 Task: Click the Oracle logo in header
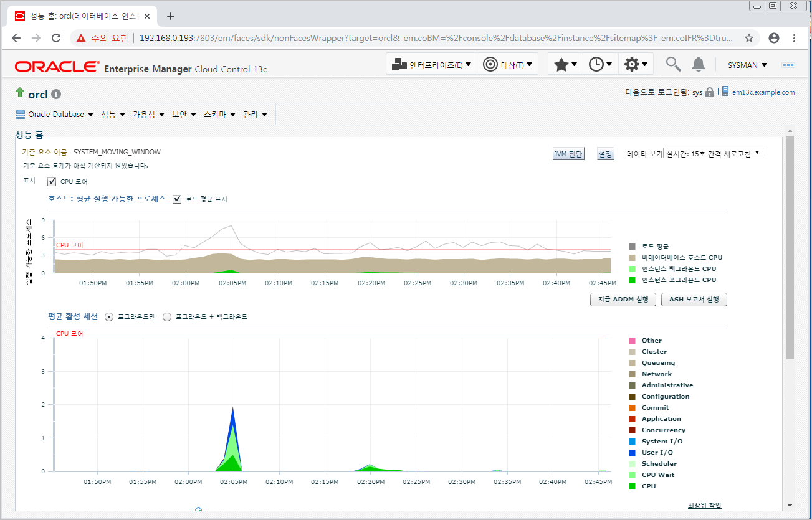click(57, 67)
